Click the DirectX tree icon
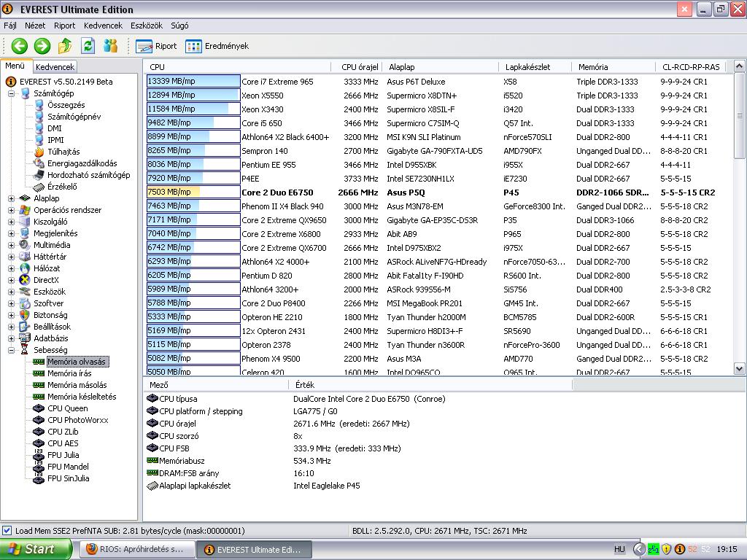 [25, 280]
